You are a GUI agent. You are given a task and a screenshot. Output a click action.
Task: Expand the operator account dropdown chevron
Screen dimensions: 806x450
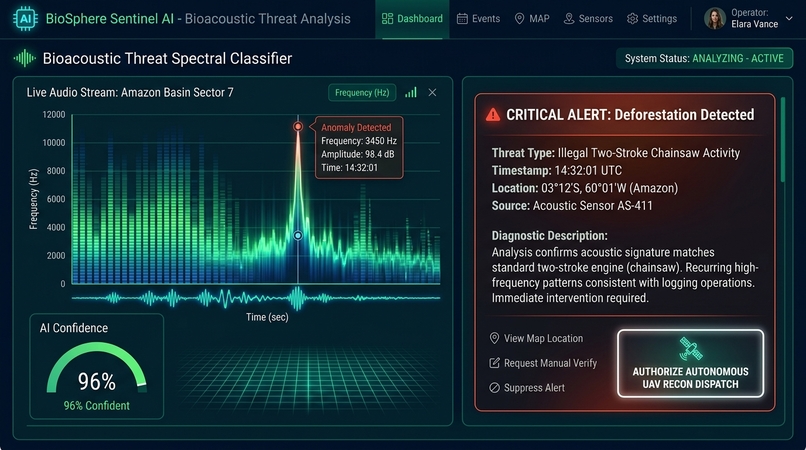coord(789,19)
